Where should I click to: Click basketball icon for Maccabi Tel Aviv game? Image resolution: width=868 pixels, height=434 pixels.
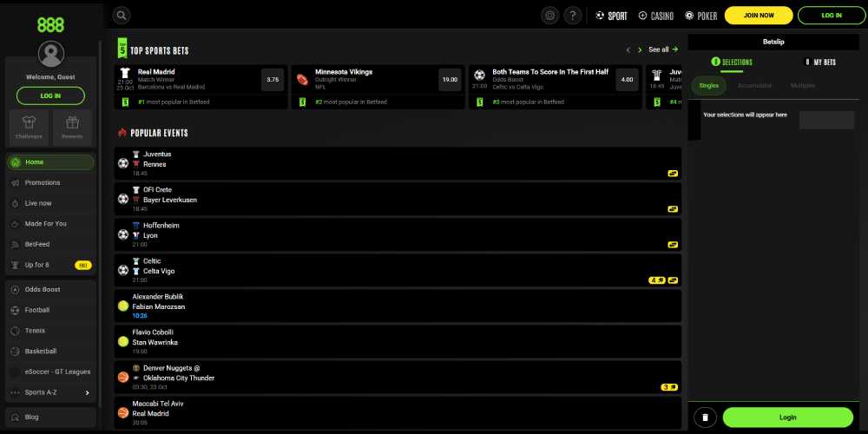coord(123,413)
